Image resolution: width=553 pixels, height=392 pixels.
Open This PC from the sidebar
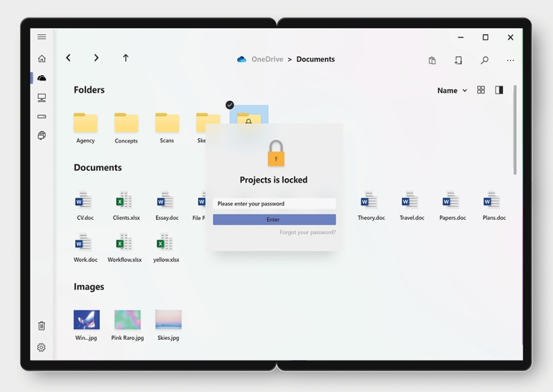pos(42,98)
